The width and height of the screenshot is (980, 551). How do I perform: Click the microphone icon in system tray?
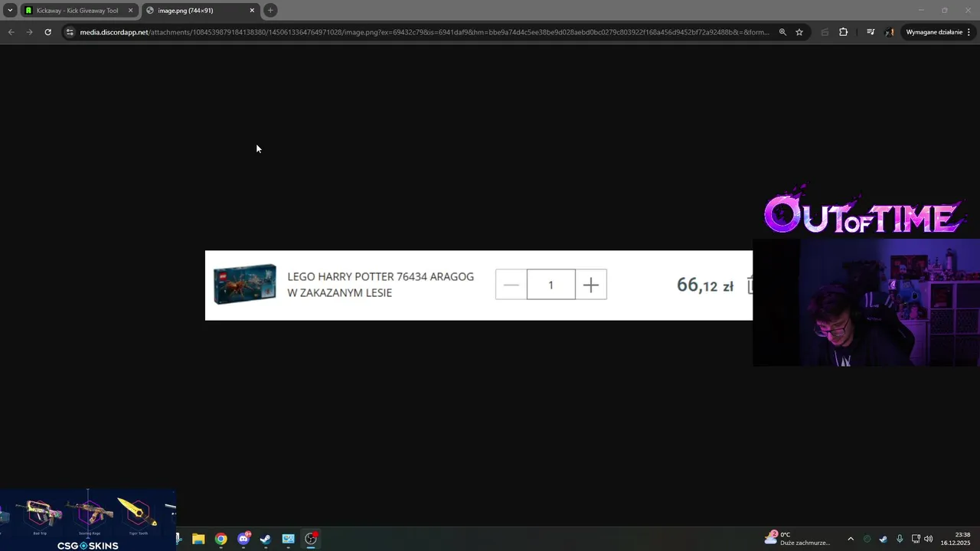pyautogui.click(x=899, y=539)
